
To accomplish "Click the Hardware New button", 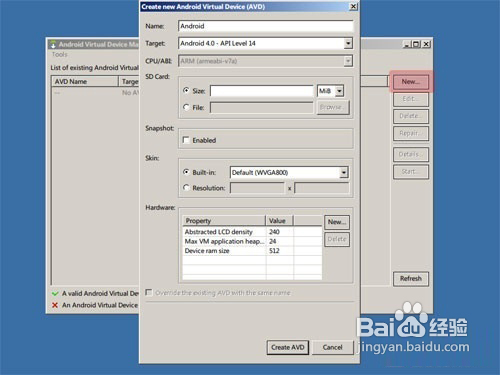I will tap(337, 222).
